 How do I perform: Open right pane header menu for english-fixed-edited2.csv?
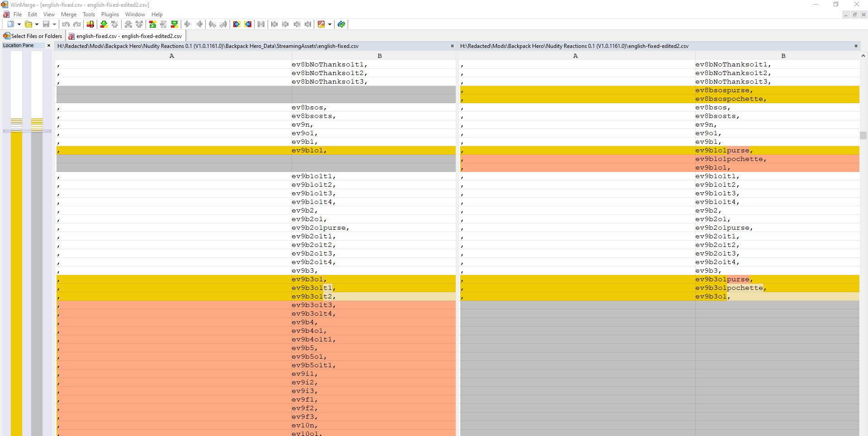tap(856, 46)
